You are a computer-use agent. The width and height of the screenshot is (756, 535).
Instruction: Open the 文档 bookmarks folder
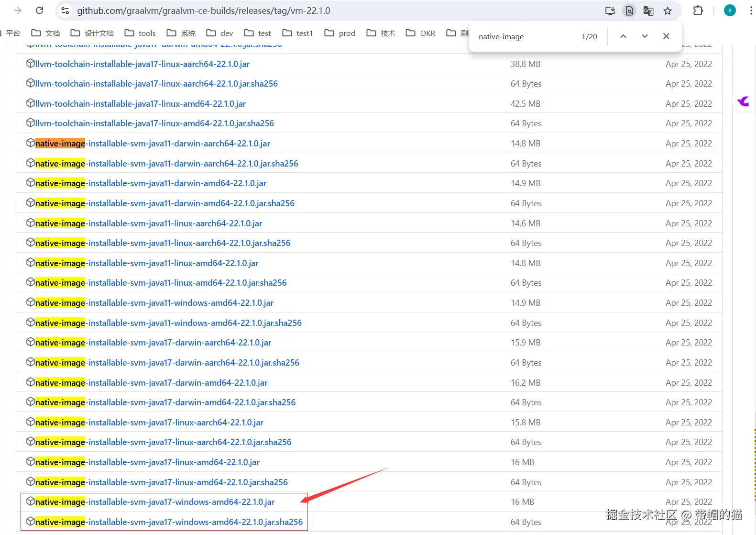[45, 33]
